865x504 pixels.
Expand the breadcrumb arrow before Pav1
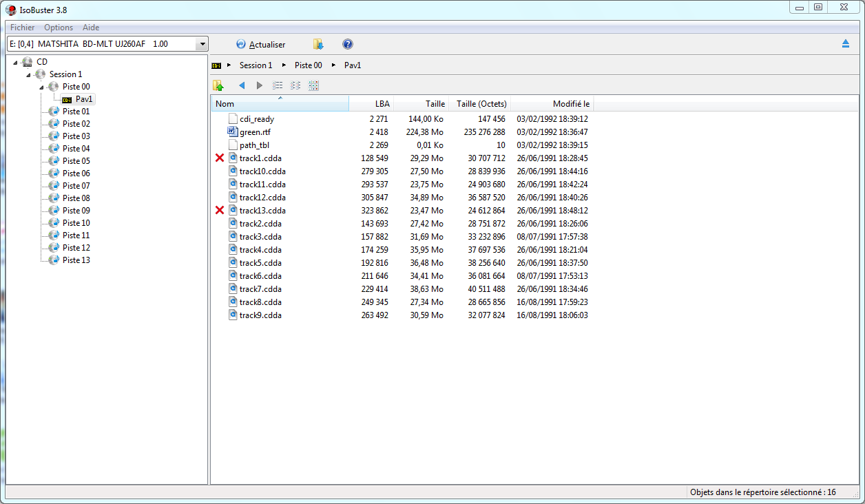334,65
